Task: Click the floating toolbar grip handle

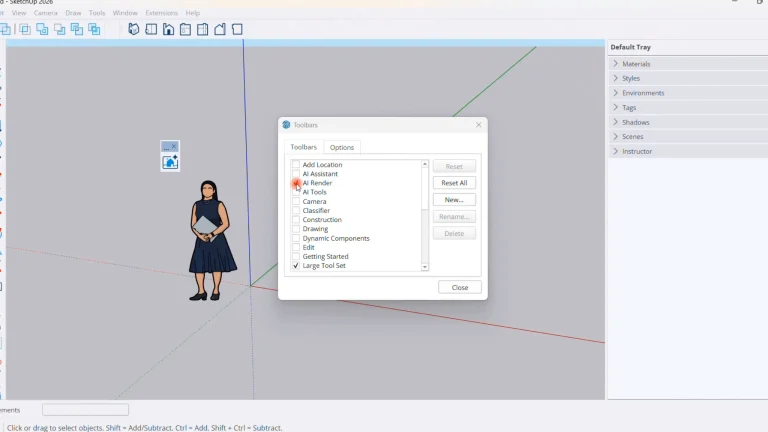Action: pos(166,147)
